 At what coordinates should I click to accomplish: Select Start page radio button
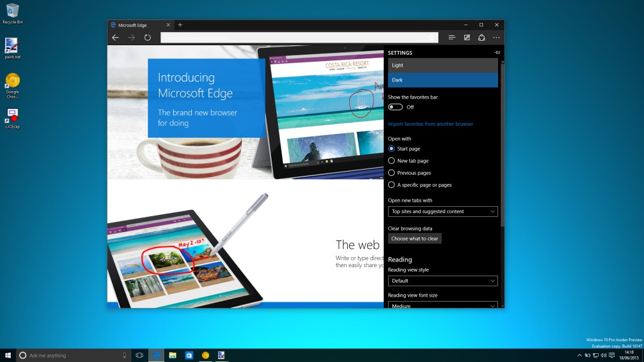pos(391,148)
